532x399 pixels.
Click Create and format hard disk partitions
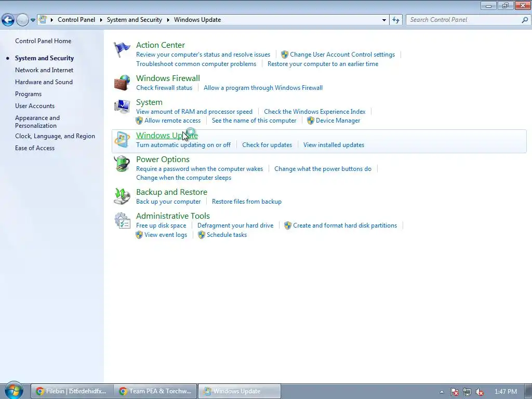[345, 225]
